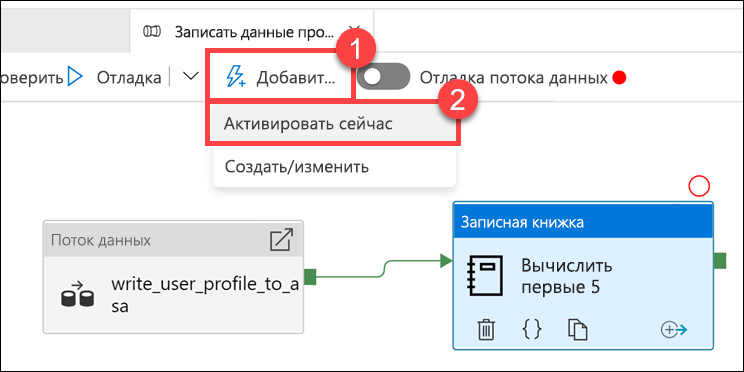Click the Записная книжка header

(x=583, y=222)
